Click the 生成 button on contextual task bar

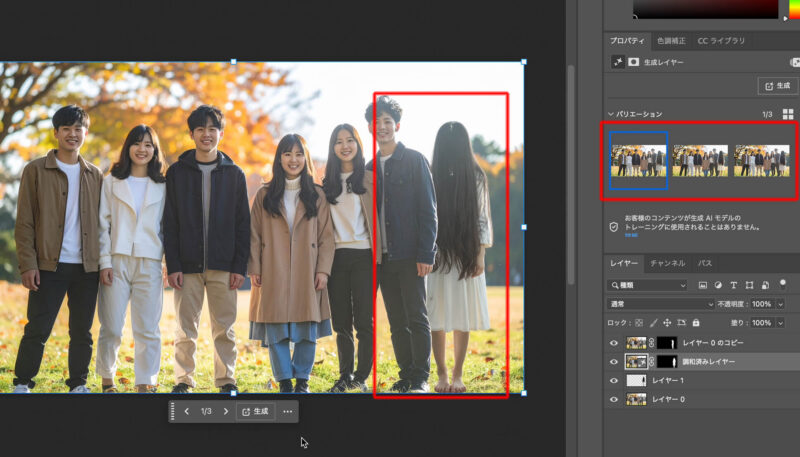(x=256, y=412)
